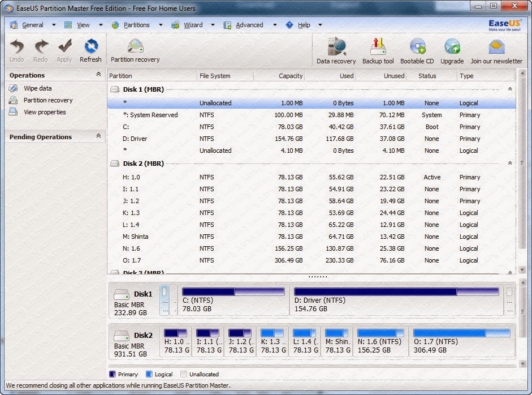Click Join our newsletter icon
The image size is (532, 395).
click(496, 47)
